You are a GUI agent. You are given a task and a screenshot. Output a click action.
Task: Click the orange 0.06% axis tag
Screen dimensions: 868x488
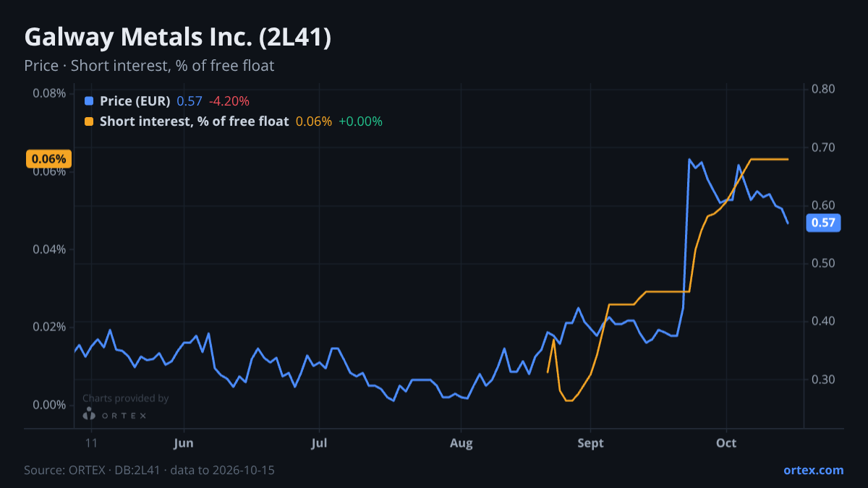click(48, 158)
